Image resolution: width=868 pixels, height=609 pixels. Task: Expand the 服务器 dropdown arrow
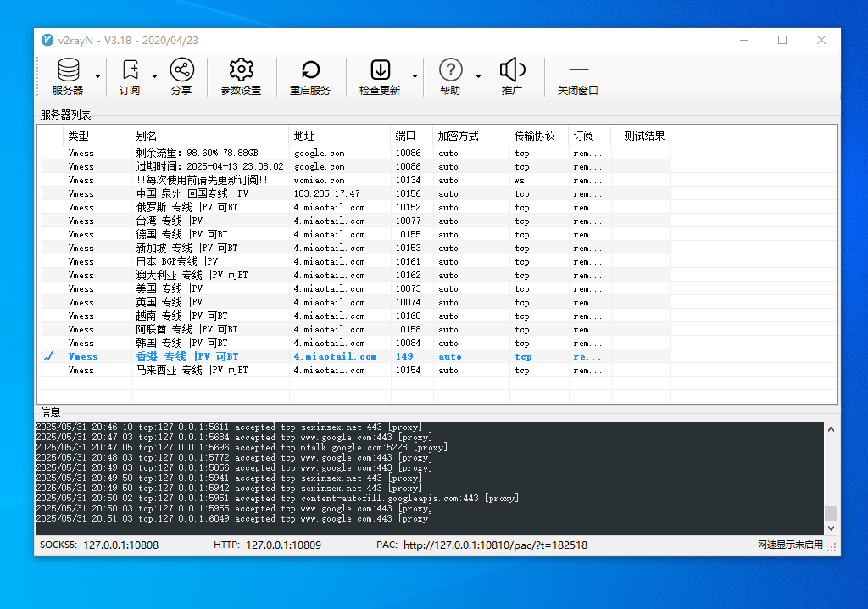[x=98, y=76]
